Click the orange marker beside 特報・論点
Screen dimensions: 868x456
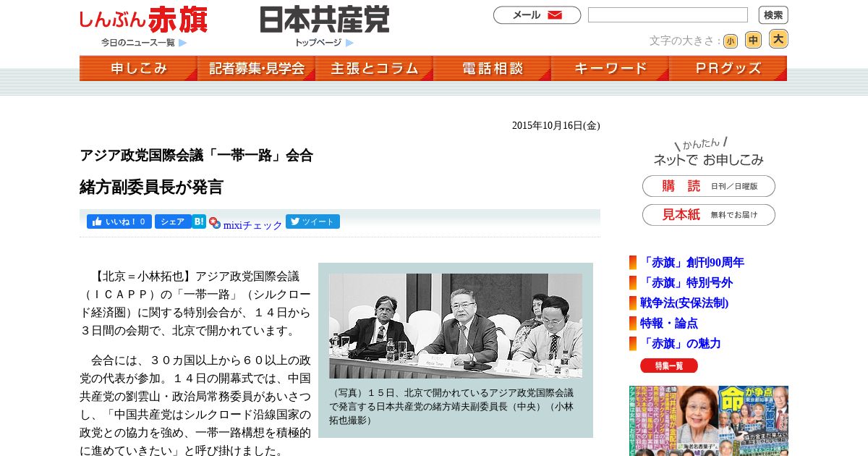coord(633,323)
